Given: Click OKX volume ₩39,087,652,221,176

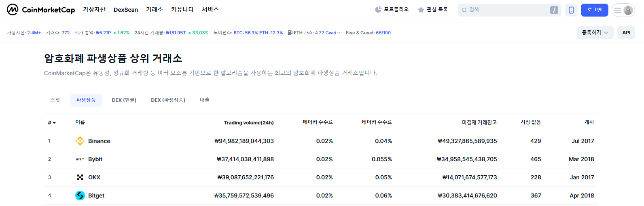Looking at the screenshot, I should coord(246,177).
